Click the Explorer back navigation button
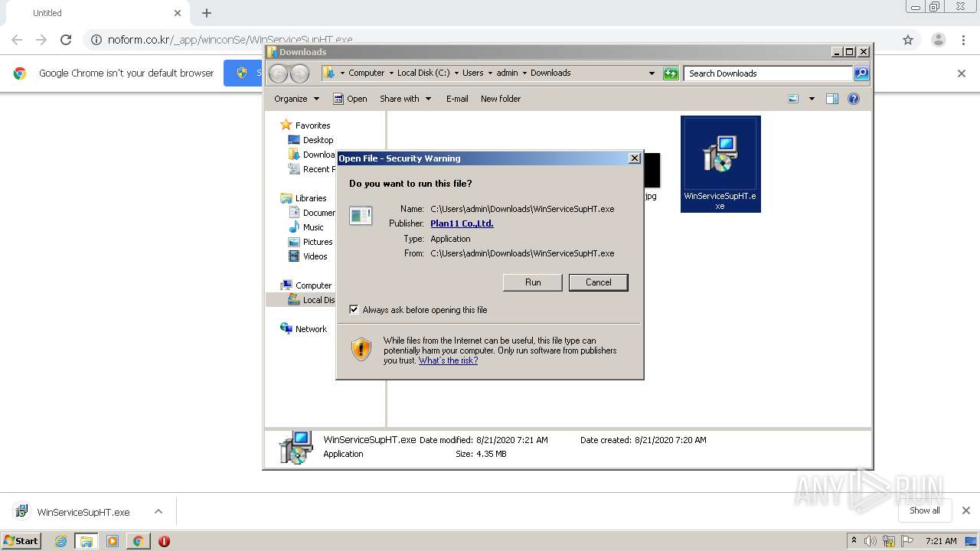The image size is (980, 551). tap(279, 73)
